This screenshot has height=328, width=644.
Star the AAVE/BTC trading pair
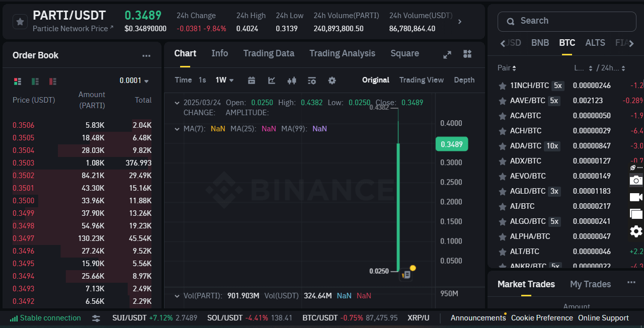click(502, 100)
